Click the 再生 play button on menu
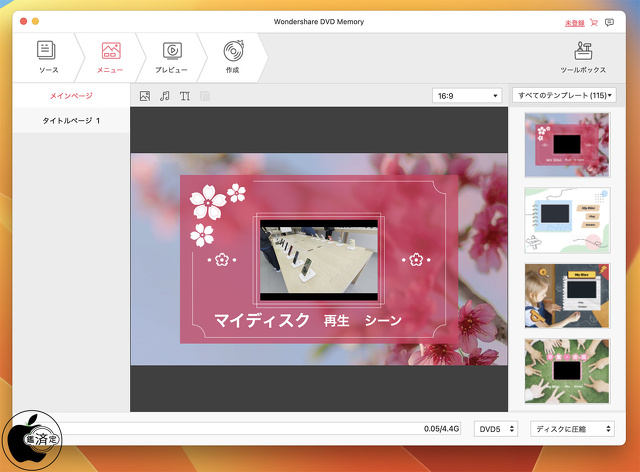 pos(336,321)
